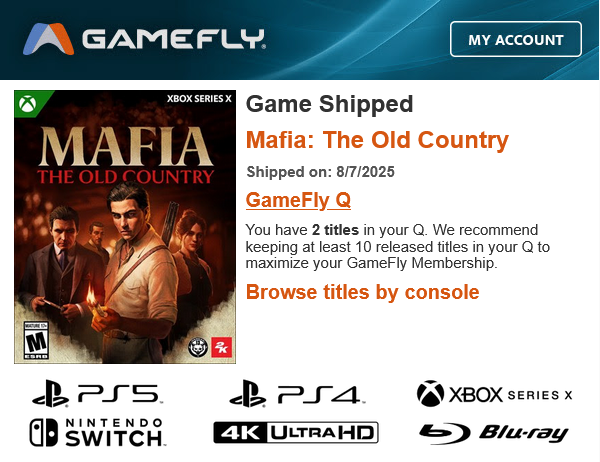Image resolution: width=600 pixels, height=462 pixels.
Task: Select the 4K Ultra HD logo
Action: [x=296, y=433]
